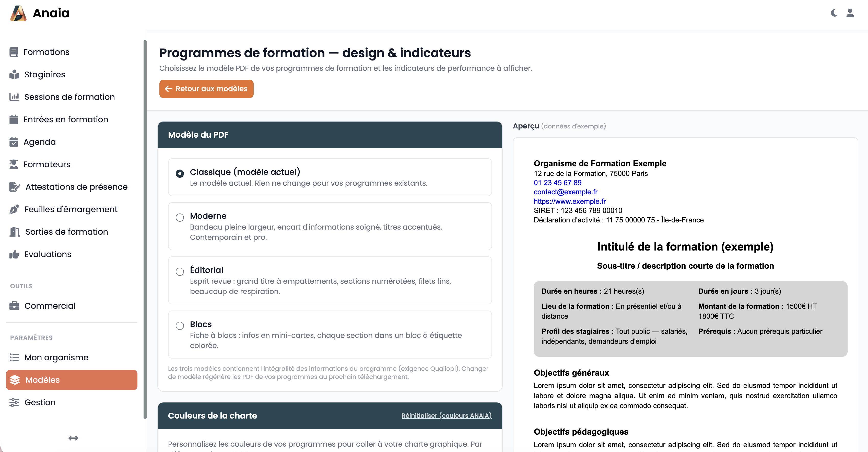Open Stagiaires icon in sidebar
868x452 pixels.
point(14,74)
